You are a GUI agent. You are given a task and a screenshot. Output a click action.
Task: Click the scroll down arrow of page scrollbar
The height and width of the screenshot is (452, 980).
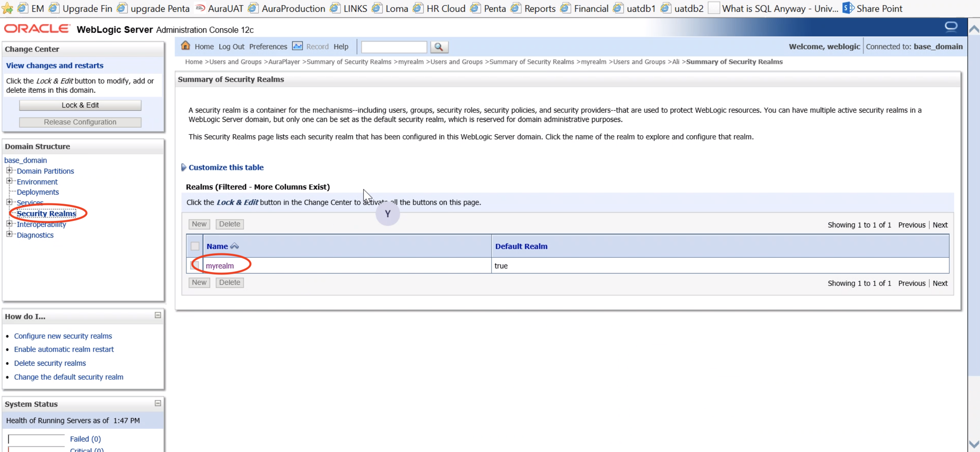click(974, 444)
